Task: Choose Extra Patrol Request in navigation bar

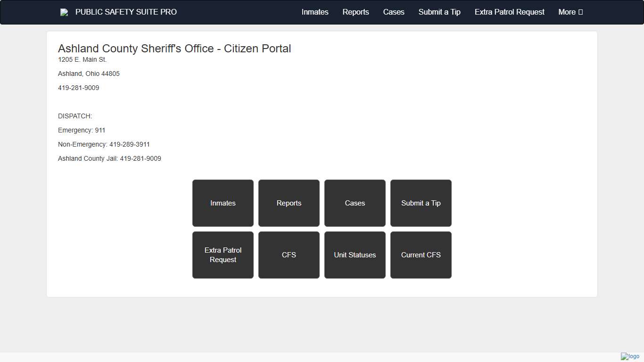Action: point(509,12)
